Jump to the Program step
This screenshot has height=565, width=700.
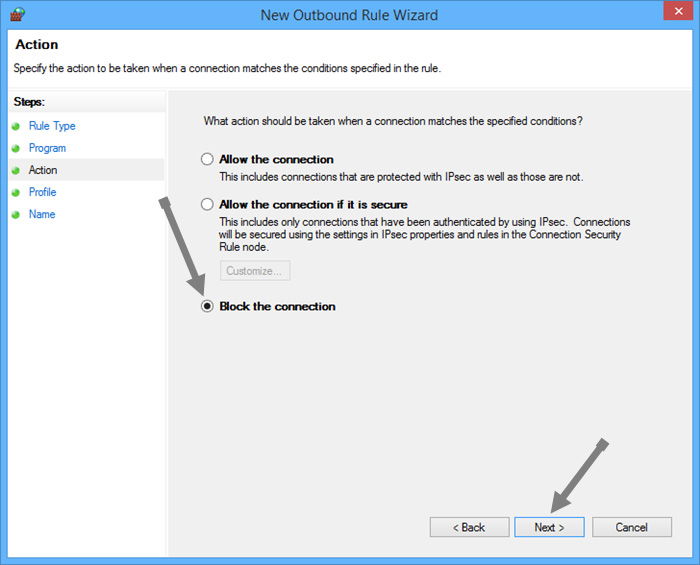(x=47, y=148)
